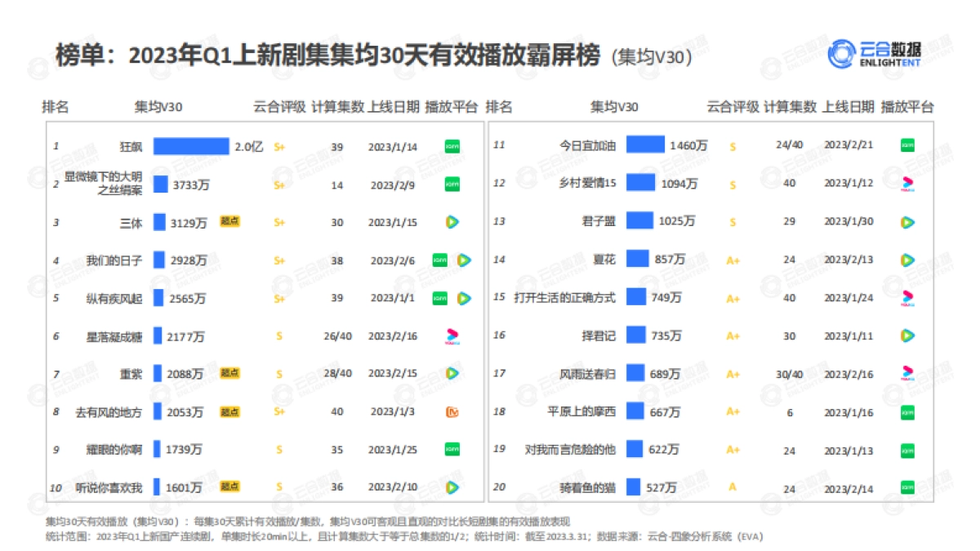This screenshot has height=551, width=980.
Task: Click the Youku icon next to 星落凝成糖
Action: click(454, 335)
